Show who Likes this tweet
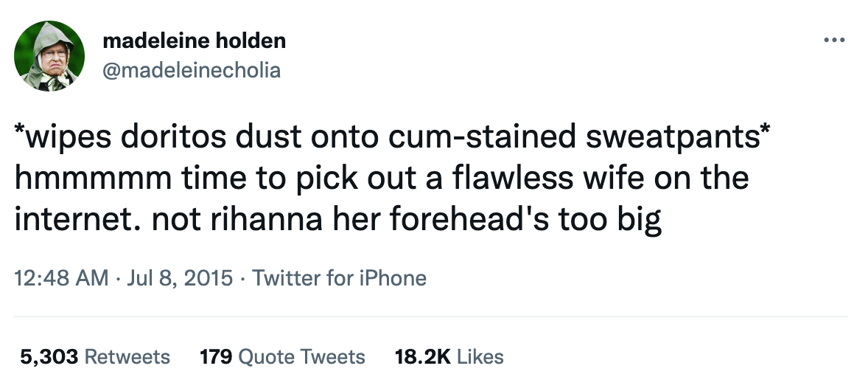This screenshot has width=868, height=391. pyautogui.click(x=480, y=357)
